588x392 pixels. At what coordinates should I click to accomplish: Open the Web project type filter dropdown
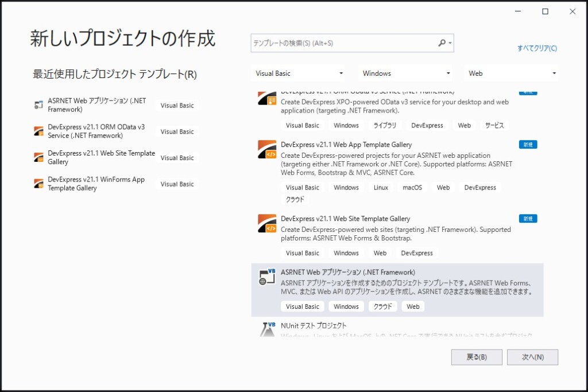(x=512, y=73)
